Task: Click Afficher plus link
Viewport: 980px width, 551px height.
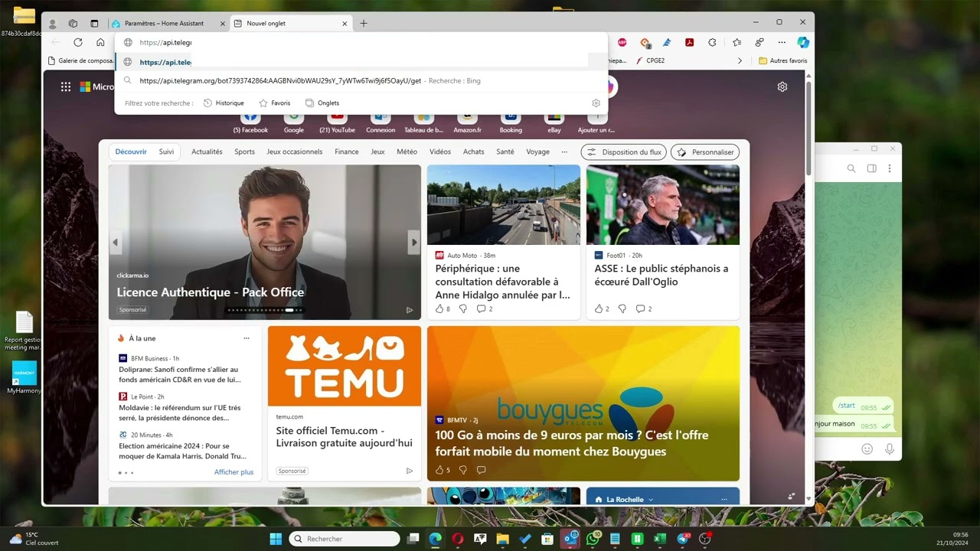Action: (234, 472)
